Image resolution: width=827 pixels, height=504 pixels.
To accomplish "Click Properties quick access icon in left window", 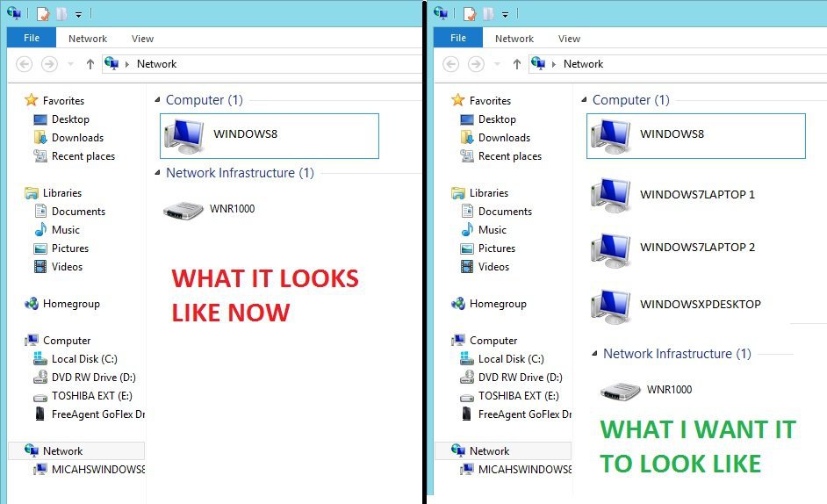I will (43, 14).
